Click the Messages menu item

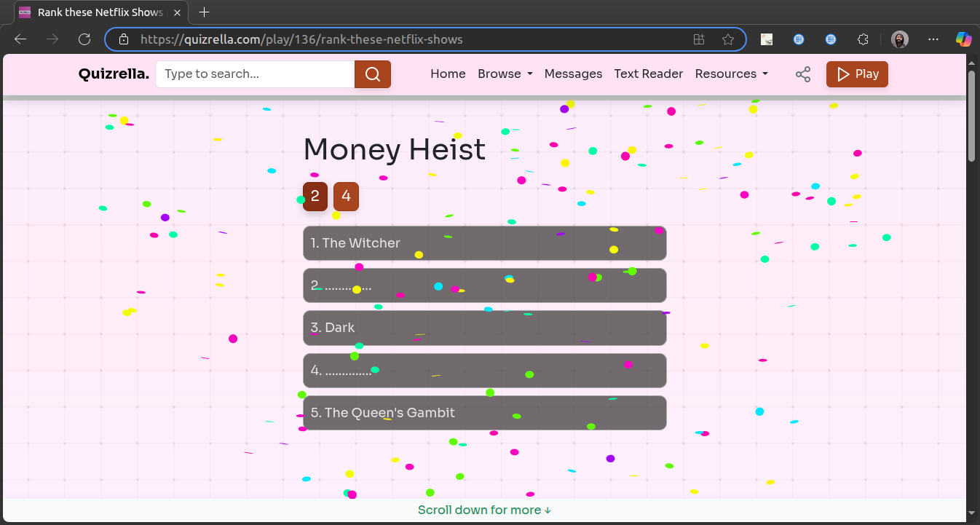click(x=573, y=74)
